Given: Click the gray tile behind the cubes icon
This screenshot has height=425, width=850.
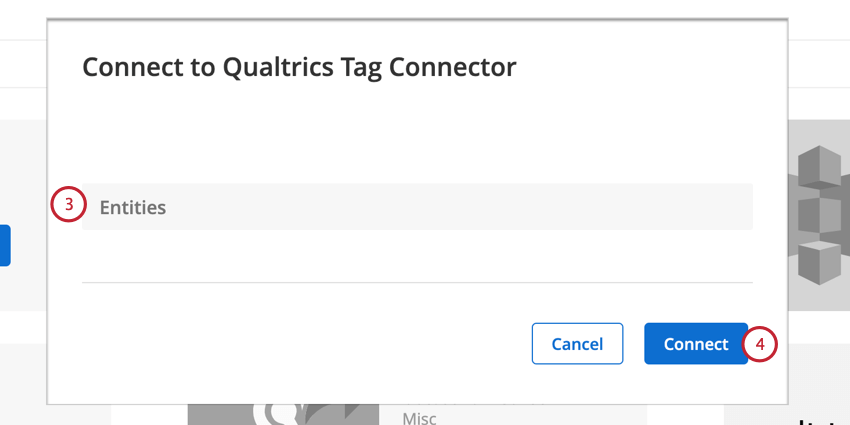Looking at the screenshot, I should click(819, 215).
